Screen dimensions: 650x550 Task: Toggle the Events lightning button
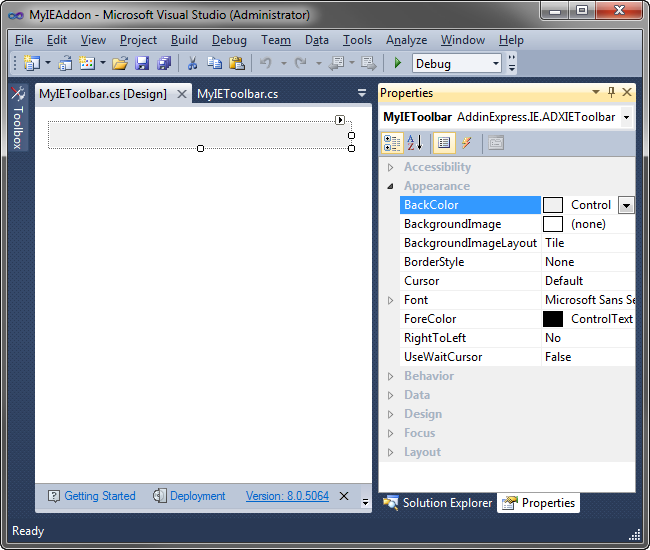pyautogui.click(x=467, y=143)
